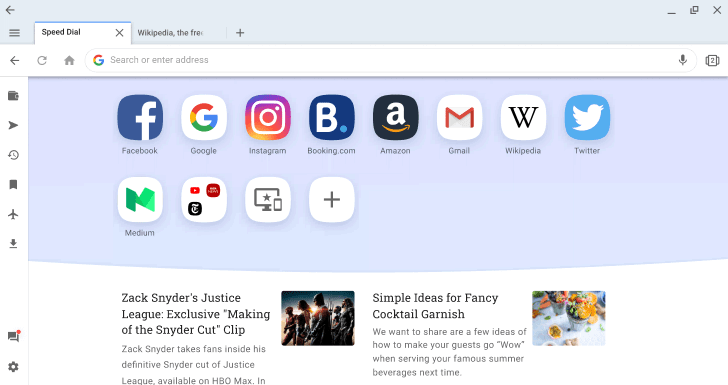This screenshot has width=728, height=385.
Task: Open a new tab with plus button
Action: pos(240,33)
